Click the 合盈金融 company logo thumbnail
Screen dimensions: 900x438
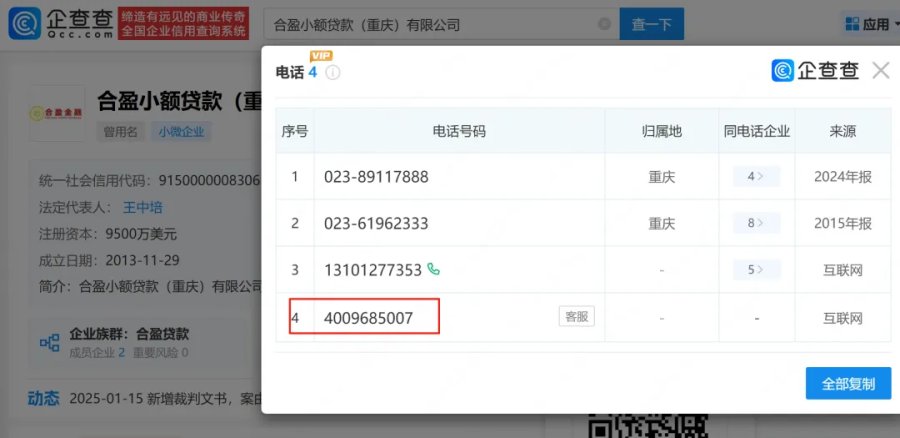(x=56, y=113)
